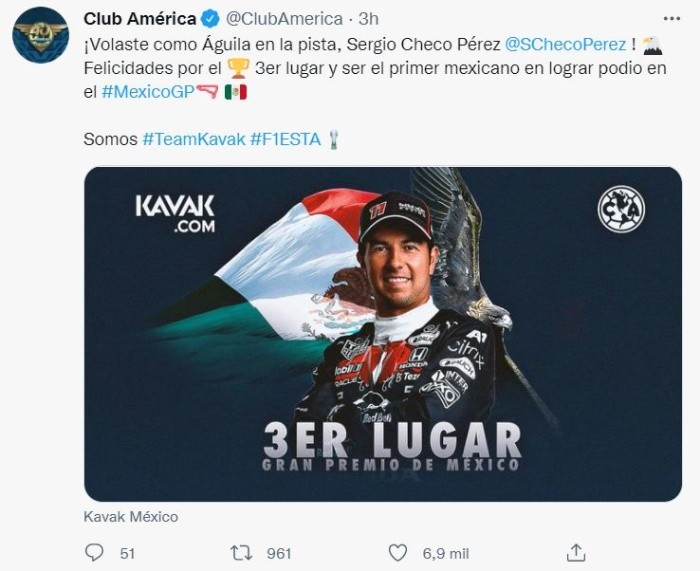Open the #MexicoGP hashtag
This screenshot has width=700, height=571.
(x=147, y=92)
